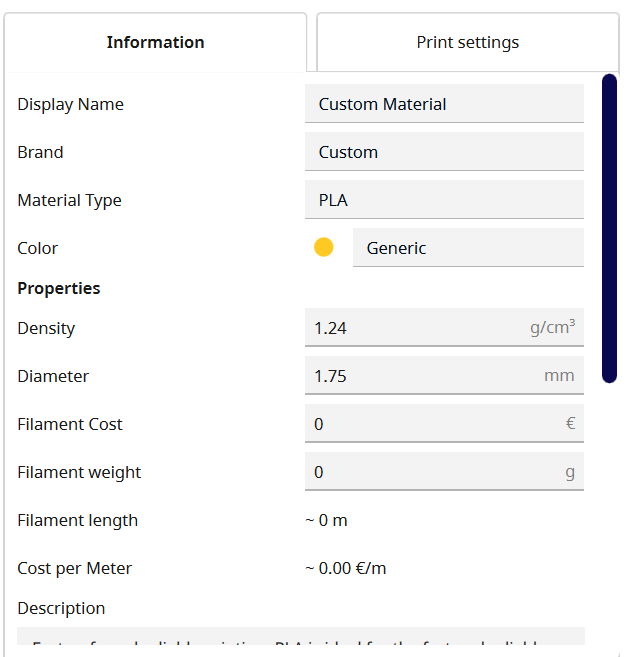Screen dimensions: 627x657
Task: Select the '~ 0 m' Filament length value
Action: click(x=326, y=520)
